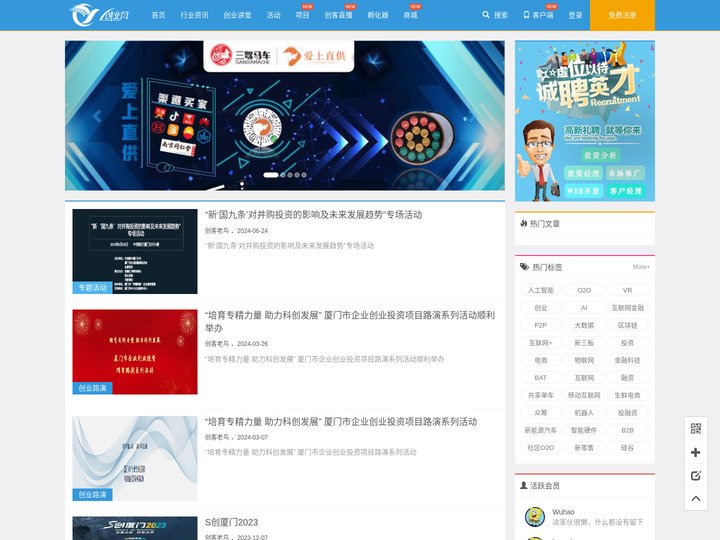Select 互联网金融 tag
This screenshot has height=540, width=720.
click(x=627, y=308)
